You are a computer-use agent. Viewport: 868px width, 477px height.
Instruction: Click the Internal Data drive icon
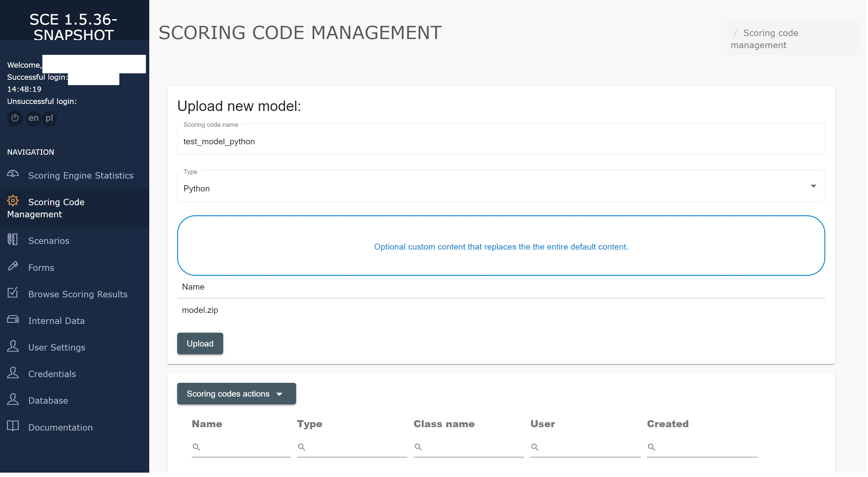coord(13,320)
